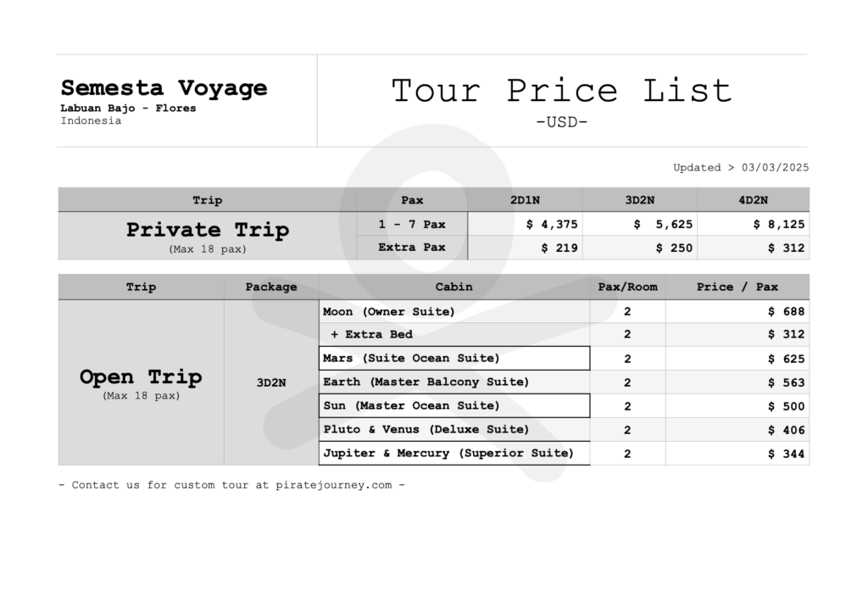Select the Extra Pax row label
The width and height of the screenshot is (868, 614).
click(412, 248)
